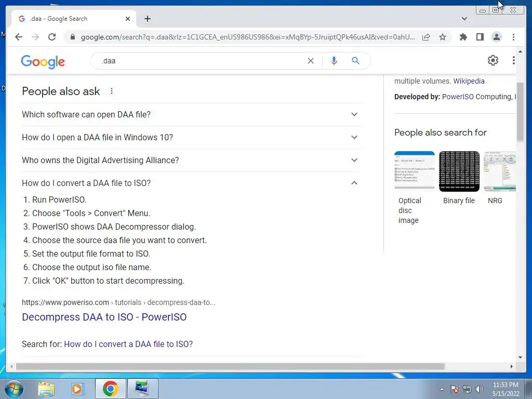Viewport: 532px width, 399px height.
Task: Click the horizontal scrollbar right arrow
Action: click(512, 366)
